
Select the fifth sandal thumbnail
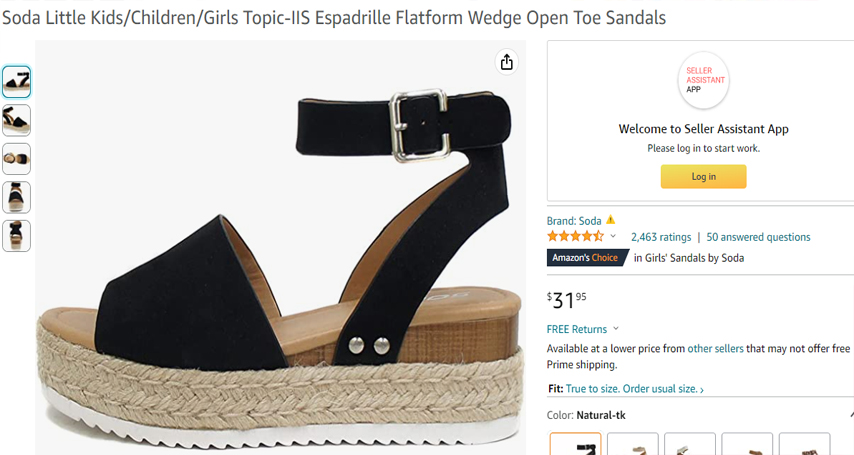(16, 236)
